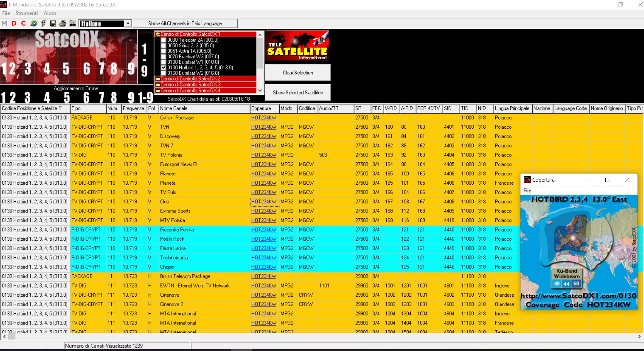Image resolution: width=644 pixels, height=351 pixels.
Task: Open HOT234KW link in Chopin row
Action: (264, 267)
